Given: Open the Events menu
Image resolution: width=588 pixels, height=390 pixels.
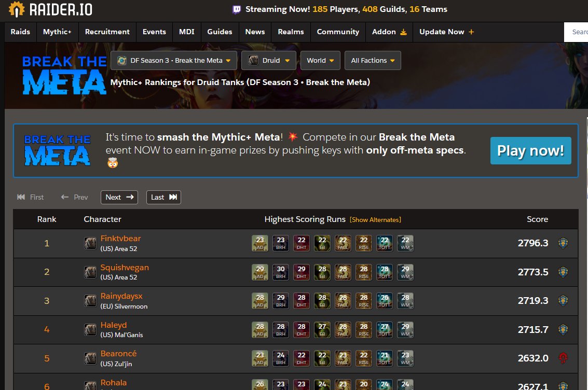Looking at the screenshot, I should pos(154,32).
